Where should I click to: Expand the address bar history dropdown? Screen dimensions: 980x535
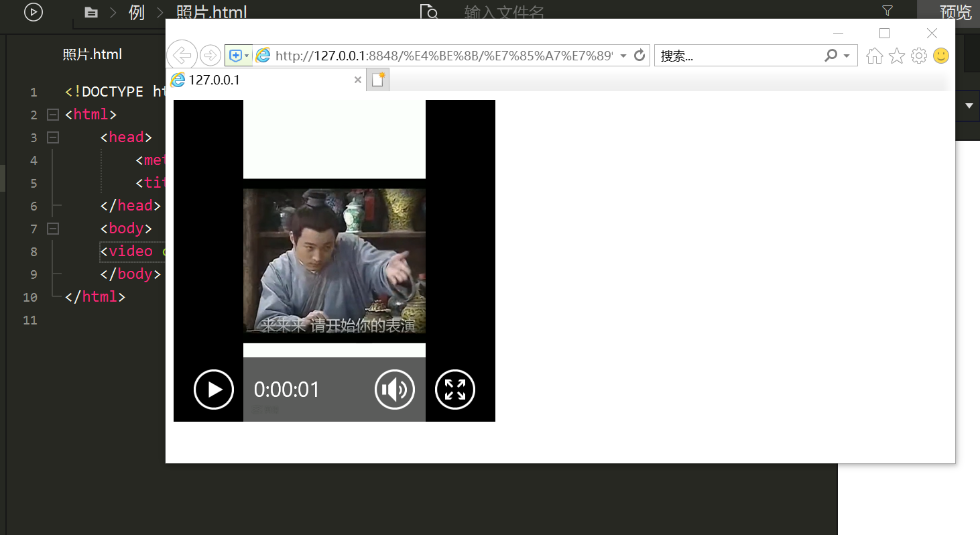pyautogui.click(x=623, y=56)
